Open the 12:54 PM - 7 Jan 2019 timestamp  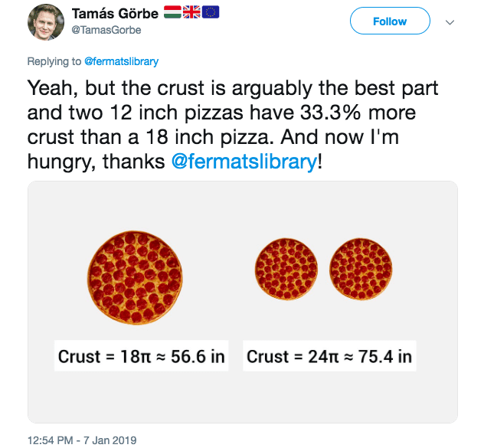click(x=82, y=440)
